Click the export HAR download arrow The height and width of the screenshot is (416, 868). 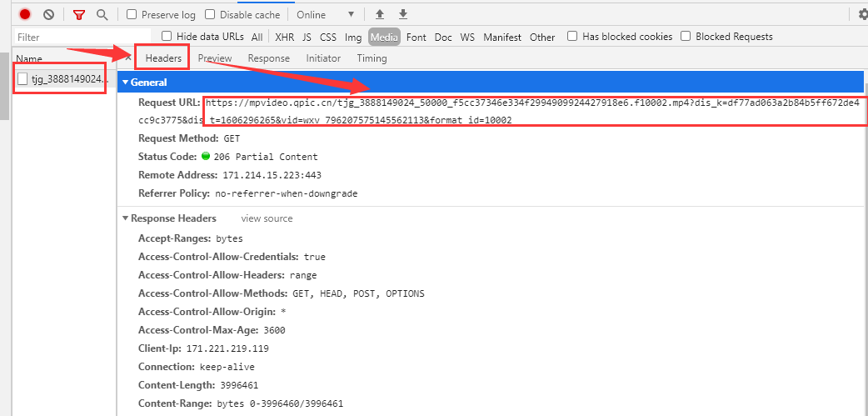403,14
